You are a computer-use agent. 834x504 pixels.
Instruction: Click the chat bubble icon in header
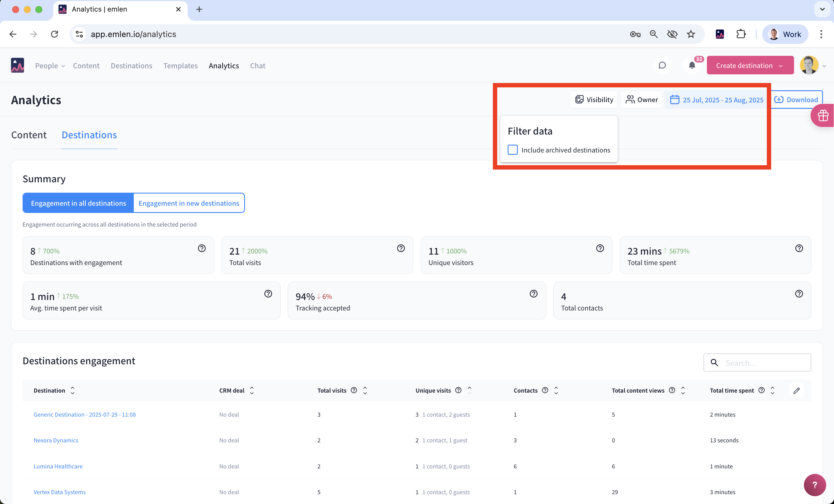[662, 65]
